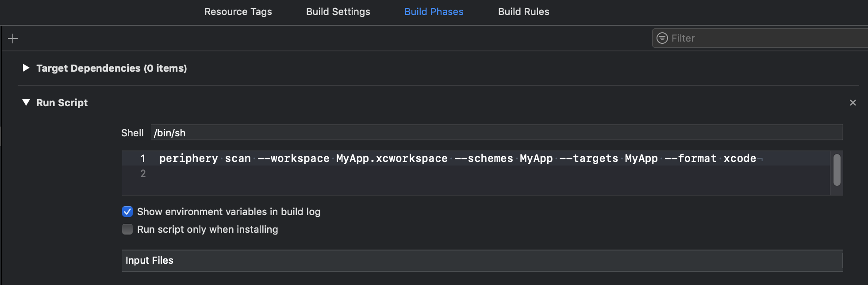Click the Shell label text

point(132,133)
